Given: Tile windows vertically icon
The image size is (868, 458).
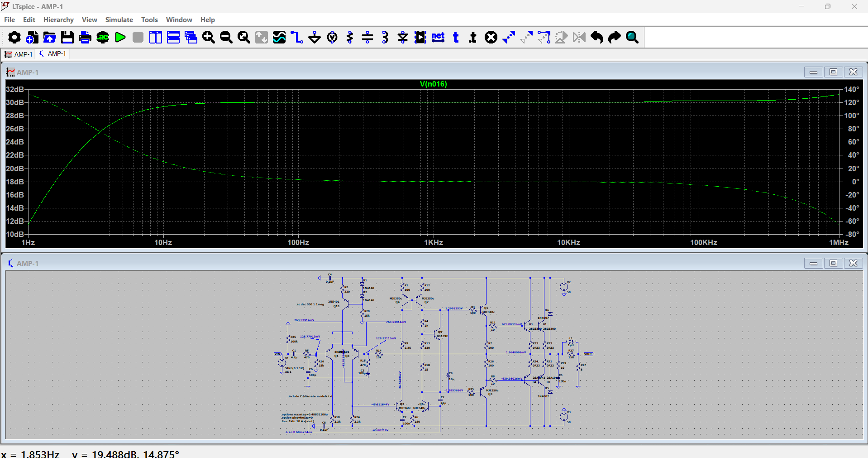Looking at the screenshot, I should click(156, 37).
